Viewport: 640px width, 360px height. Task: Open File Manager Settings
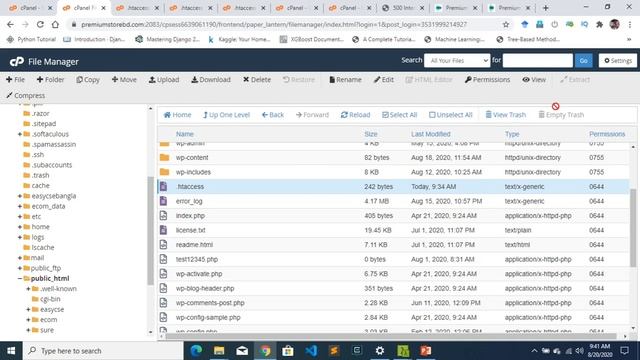(618, 60)
